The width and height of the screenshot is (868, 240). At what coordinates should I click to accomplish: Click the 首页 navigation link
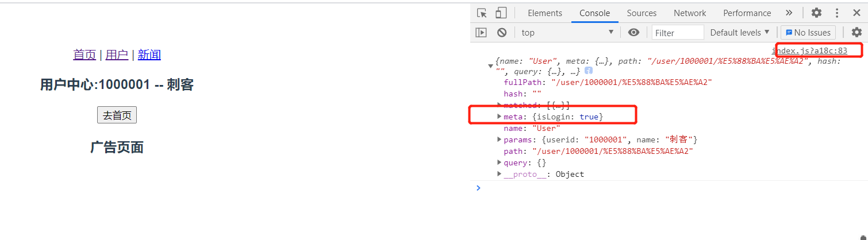85,55
